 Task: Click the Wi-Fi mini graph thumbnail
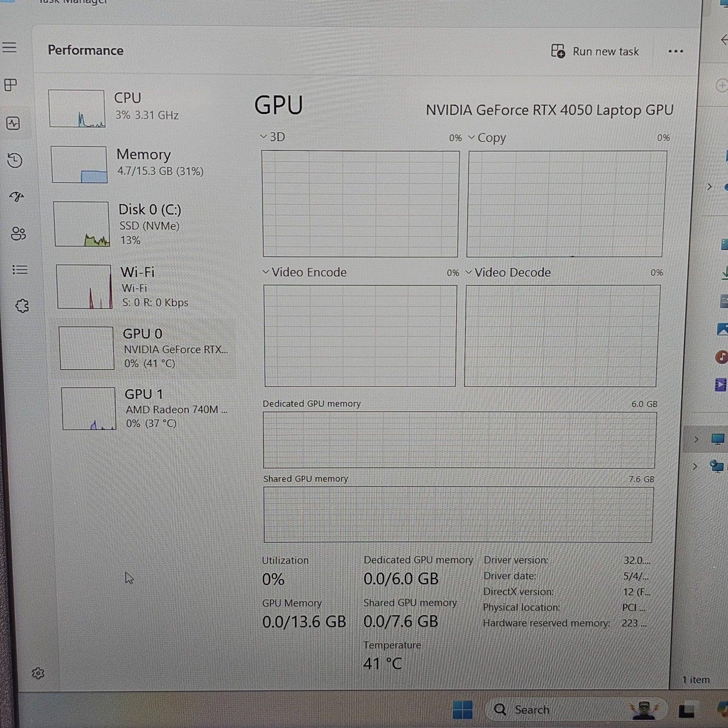pyautogui.click(x=84, y=287)
